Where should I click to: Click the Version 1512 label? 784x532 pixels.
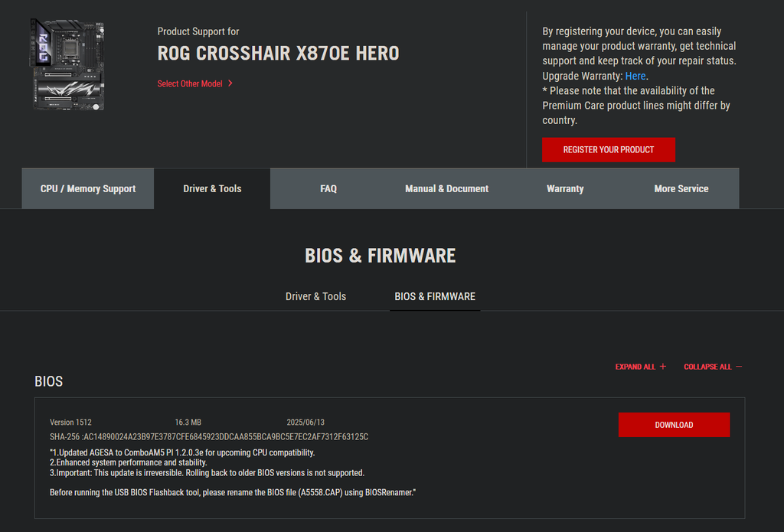coord(70,422)
